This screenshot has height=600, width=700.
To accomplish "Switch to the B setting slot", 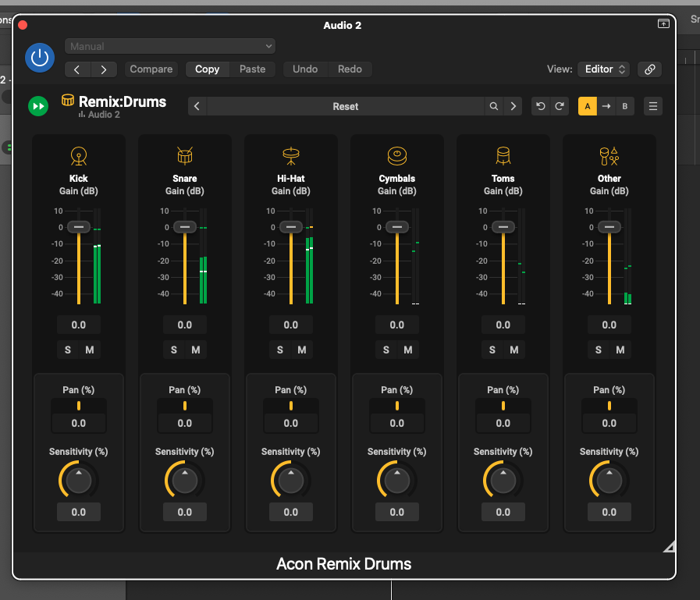I will (x=624, y=106).
